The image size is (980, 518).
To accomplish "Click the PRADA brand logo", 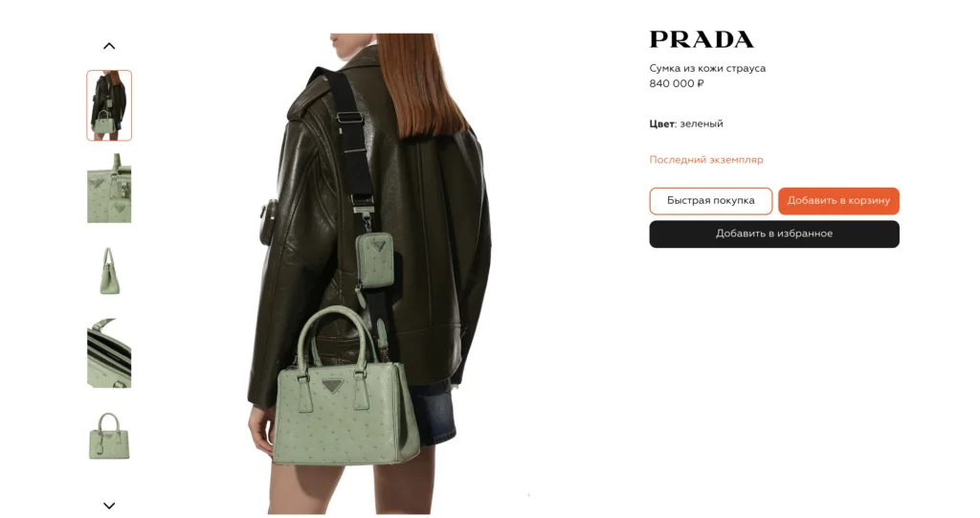I will 702,39.
